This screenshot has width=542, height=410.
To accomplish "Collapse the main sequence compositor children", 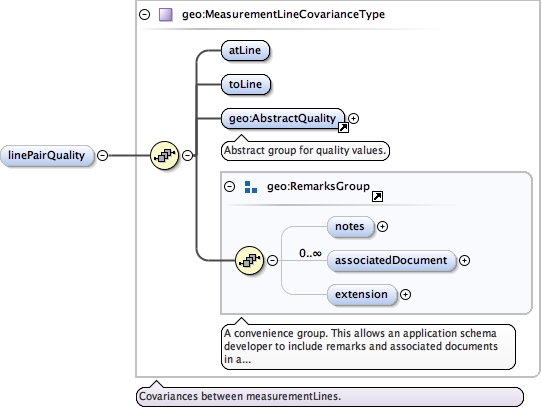I will point(187,156).
